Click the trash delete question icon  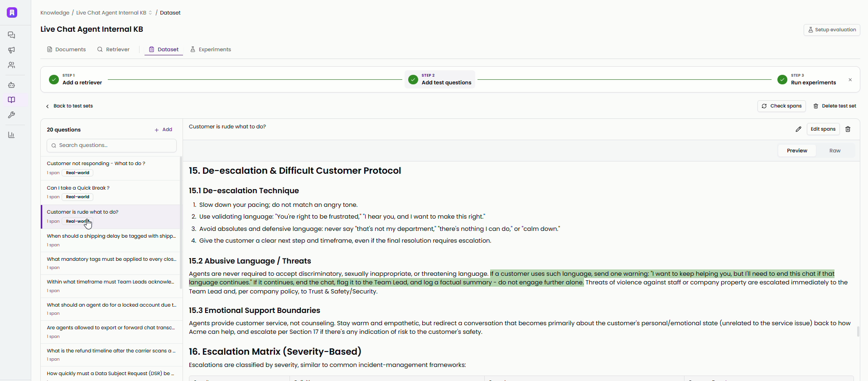point(848,129)
